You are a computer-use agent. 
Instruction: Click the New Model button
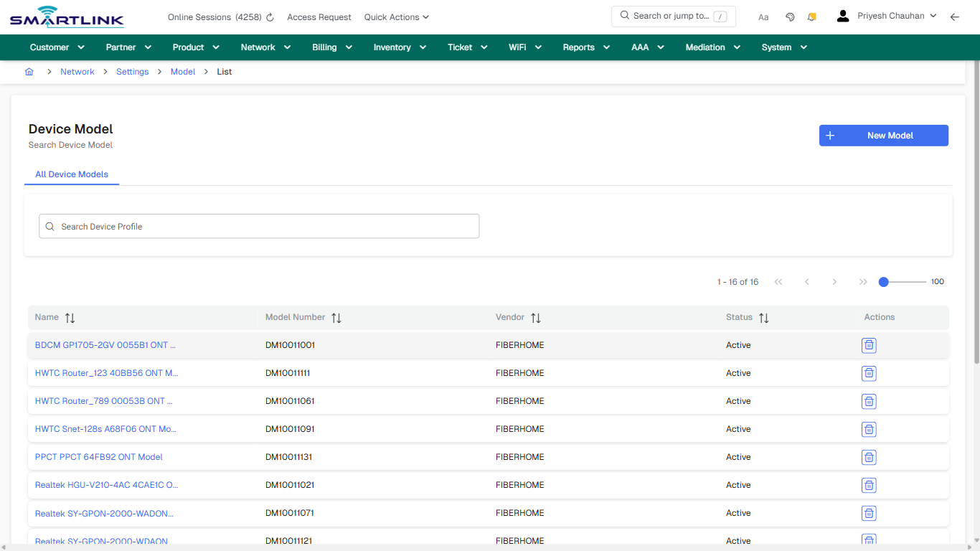pos(884,135)
